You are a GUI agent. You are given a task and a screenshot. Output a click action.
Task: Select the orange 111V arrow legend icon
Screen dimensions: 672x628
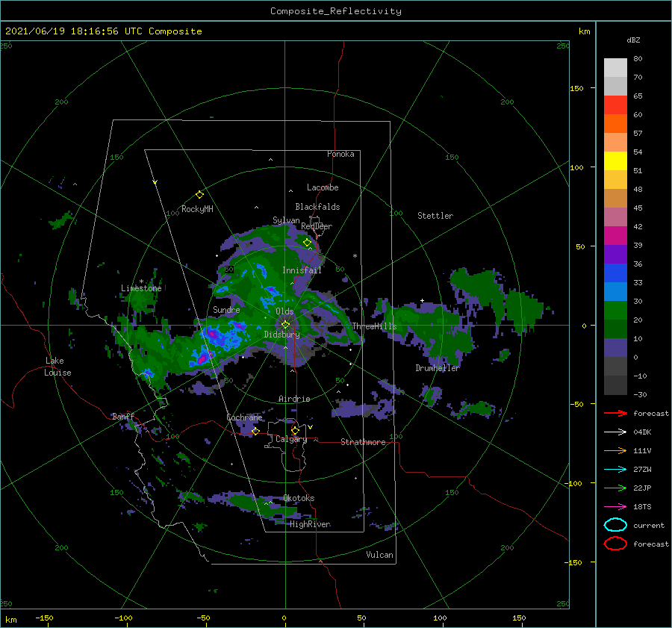pos(615,450)
